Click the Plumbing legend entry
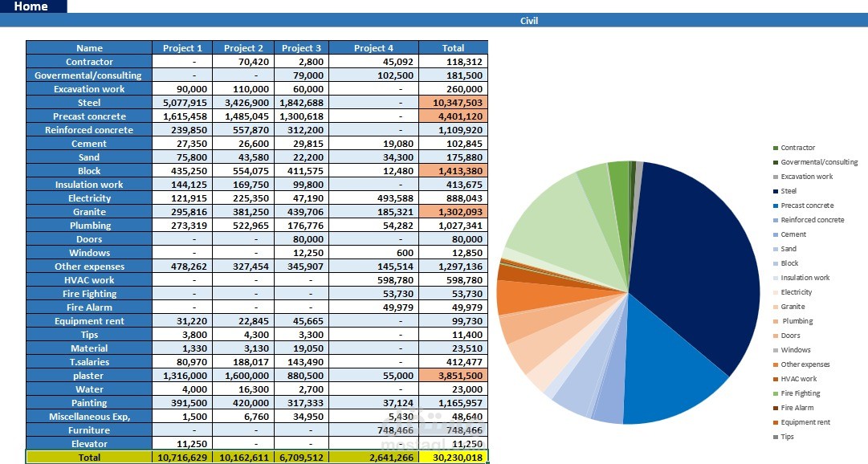868x464 pixels. tap(793, 321)
